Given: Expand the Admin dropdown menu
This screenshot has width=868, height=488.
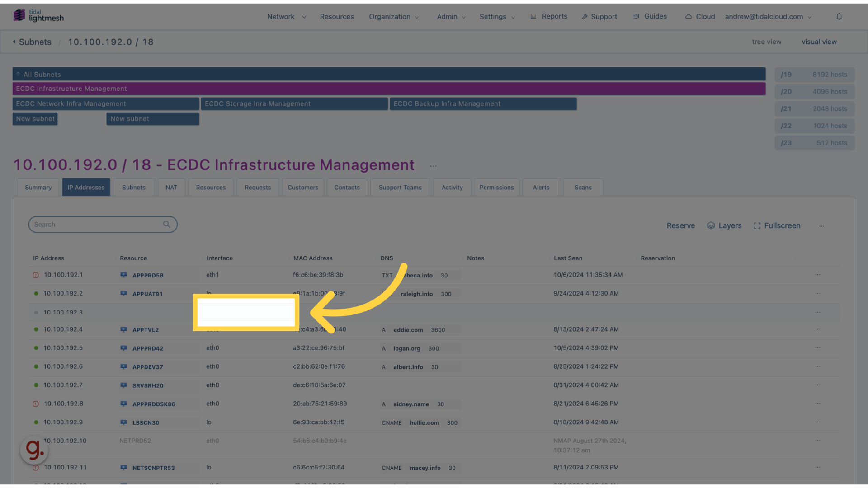Looking at the screenshot, I should click(450, 16).
